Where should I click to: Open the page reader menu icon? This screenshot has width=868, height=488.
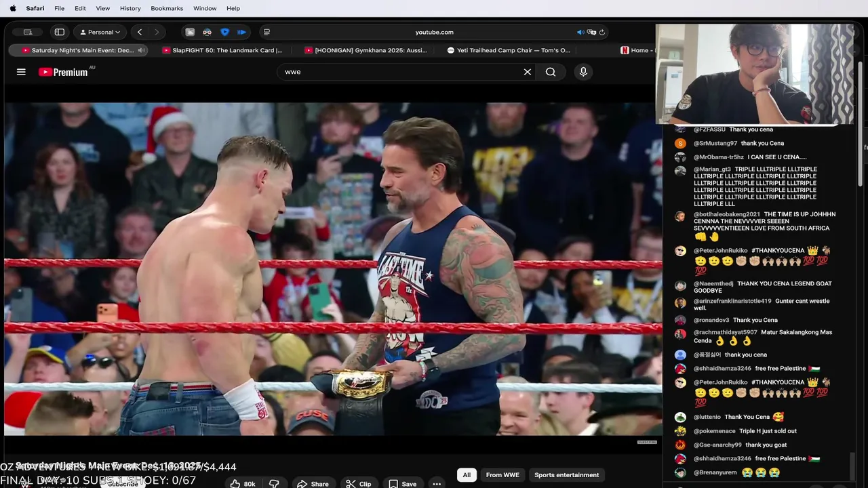pos(267,32)
